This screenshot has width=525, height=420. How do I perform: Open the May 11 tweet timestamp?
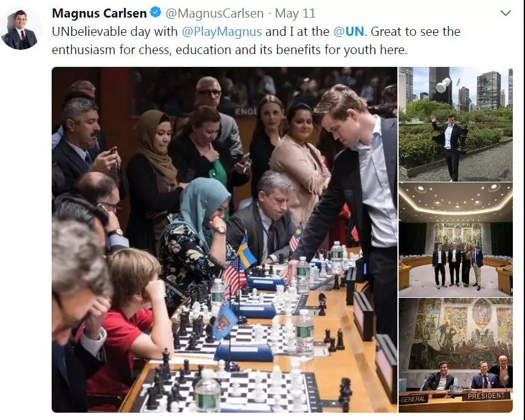coord(295,13)
